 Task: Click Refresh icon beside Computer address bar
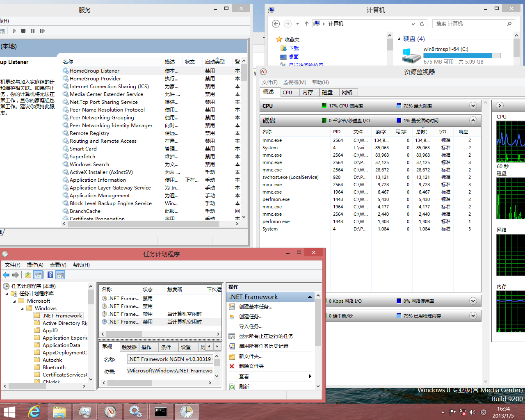pyautogui.click(x=422, y=24)
